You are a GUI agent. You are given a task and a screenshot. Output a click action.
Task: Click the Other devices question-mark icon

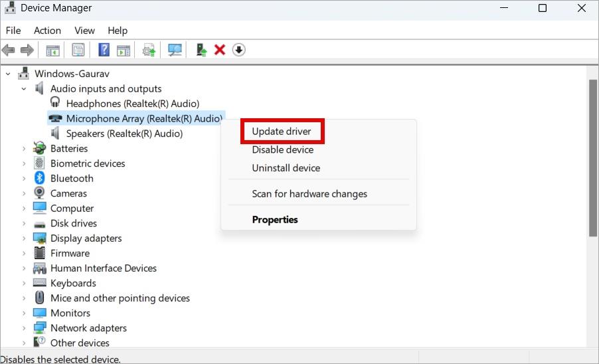39,342
